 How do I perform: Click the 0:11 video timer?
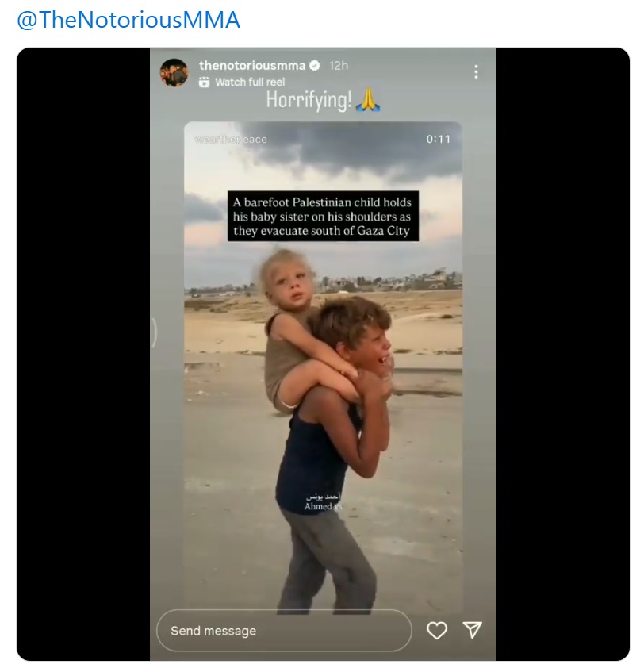[439, 139]
